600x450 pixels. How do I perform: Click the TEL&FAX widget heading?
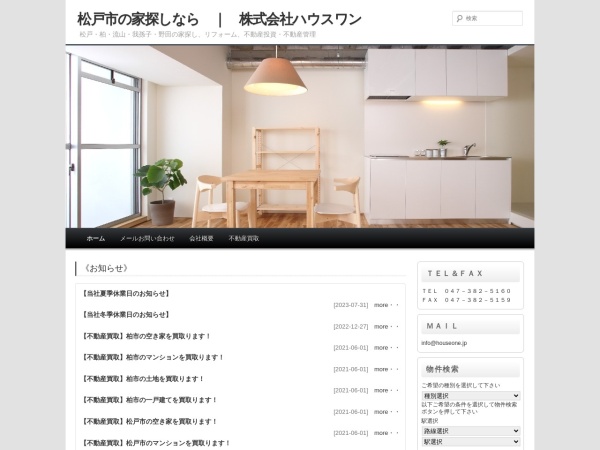[x=455, y=274]
